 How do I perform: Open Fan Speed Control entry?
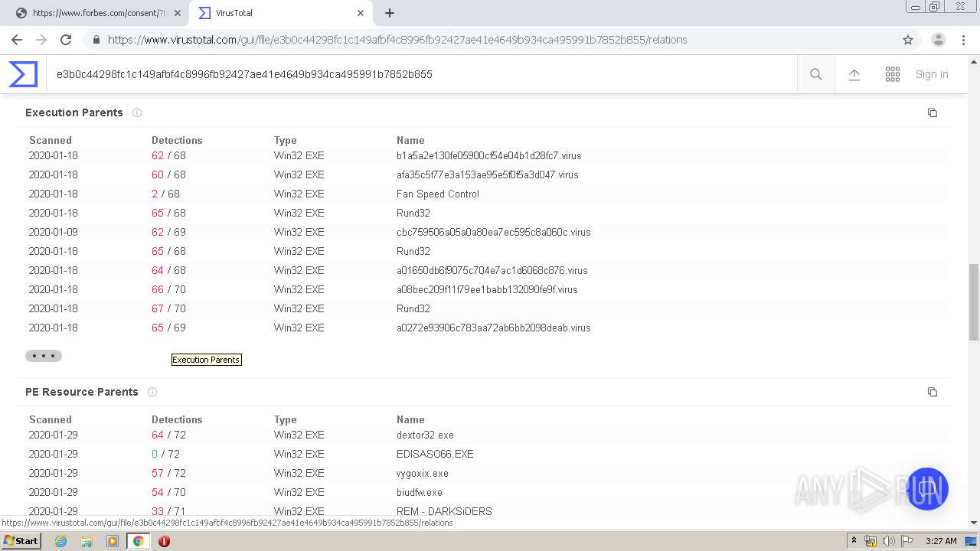438,194
